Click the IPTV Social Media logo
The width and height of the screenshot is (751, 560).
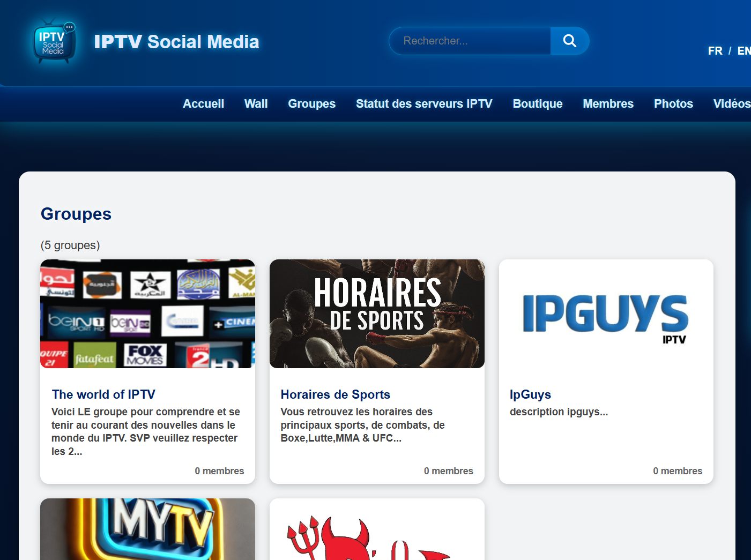[x=54, y=41]
